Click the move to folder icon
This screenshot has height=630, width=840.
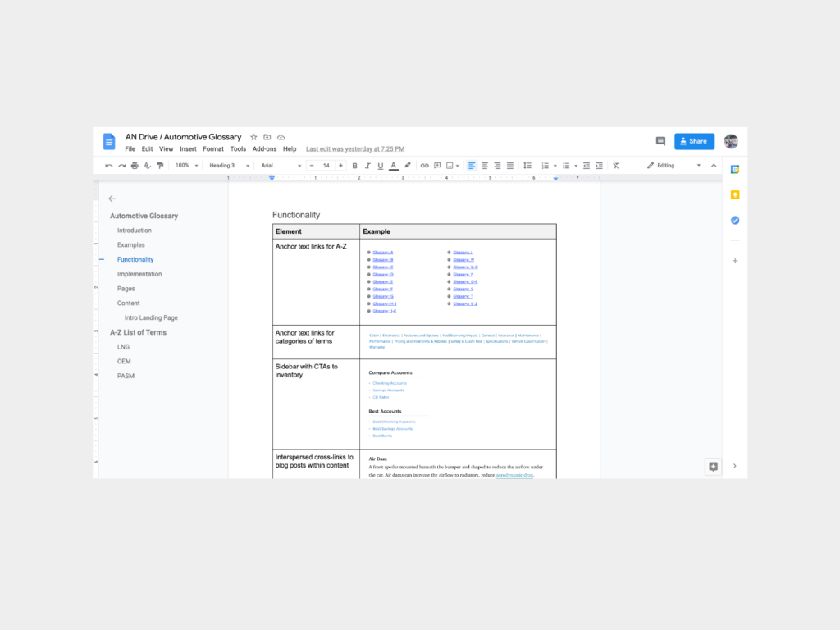267,137
